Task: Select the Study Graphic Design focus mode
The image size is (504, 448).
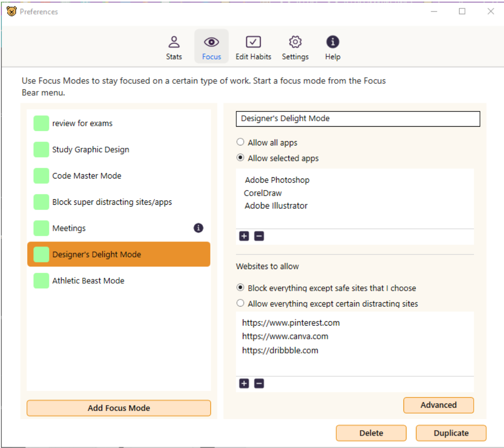Action: [119, 149]
